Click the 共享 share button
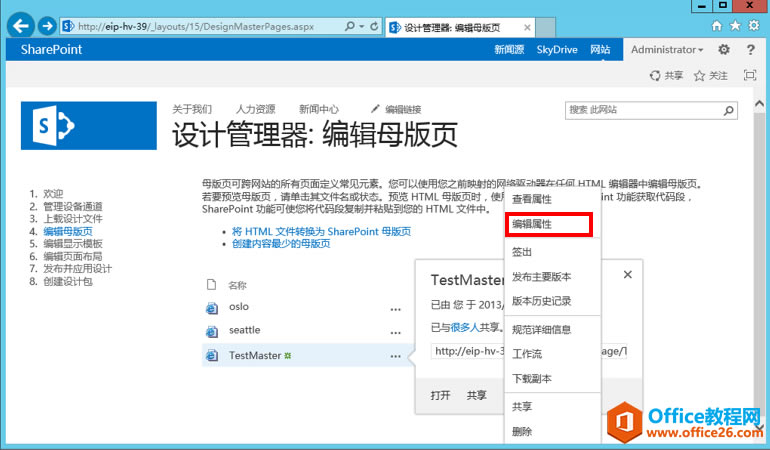This screenshot has width=770, height=450. coord(666,76)
